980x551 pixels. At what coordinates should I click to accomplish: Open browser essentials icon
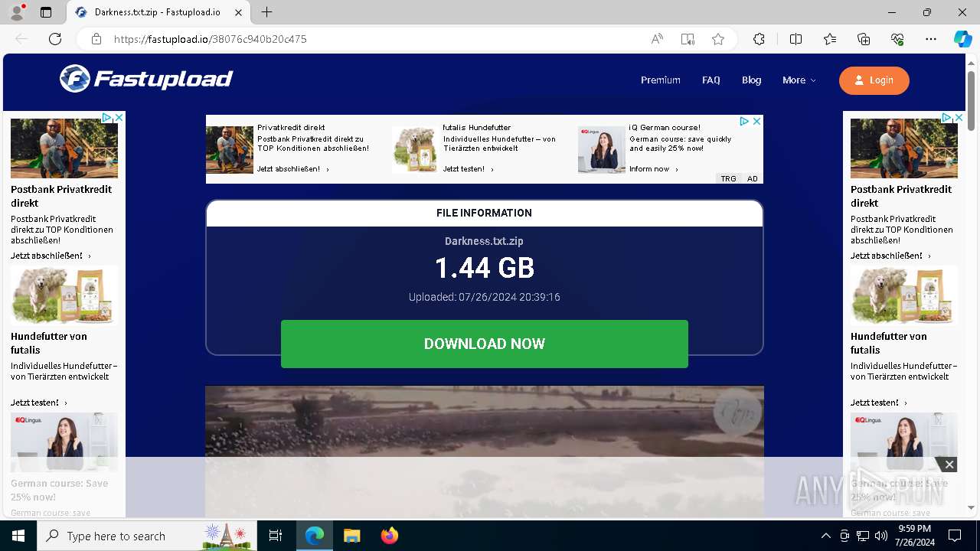897,39
